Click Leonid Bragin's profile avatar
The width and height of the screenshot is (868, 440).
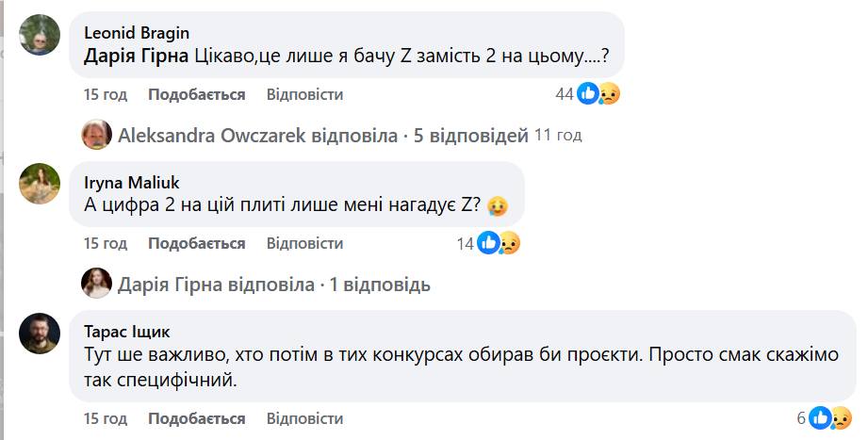pos(38,34)
